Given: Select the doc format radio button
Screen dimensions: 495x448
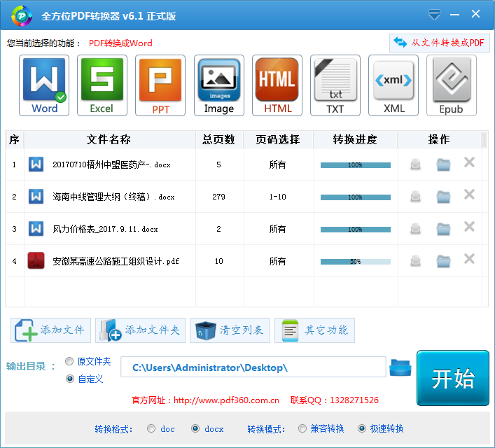Looking at the screenshot, I should point(151,428).
